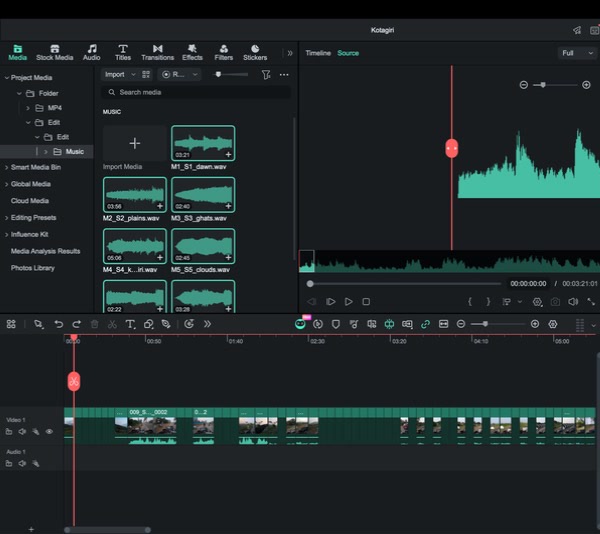Open Photos Library
The height and width of the screenshot is (534, 600).
tap(33, 268)
